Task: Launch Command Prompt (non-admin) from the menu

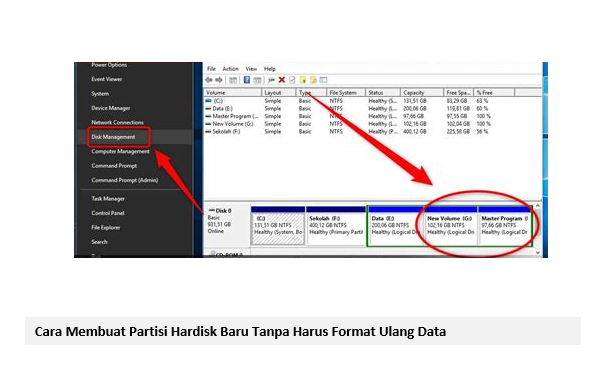Action: (114, 166)
